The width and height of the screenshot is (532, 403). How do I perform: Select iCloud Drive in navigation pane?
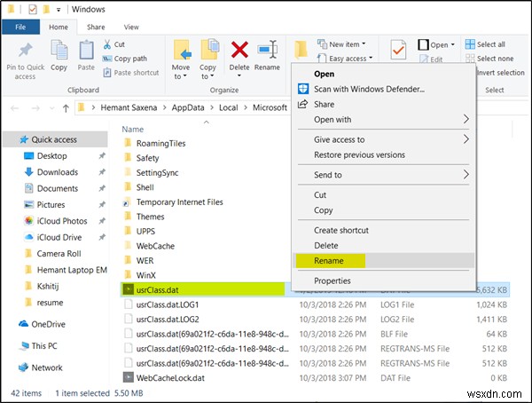click(56, 238)
